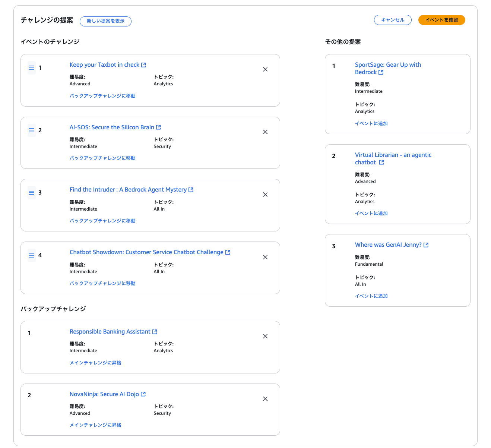Click drag handle on Chatbot Showdown card
This screenshot has height=448, width=491.
pos(32,255)
